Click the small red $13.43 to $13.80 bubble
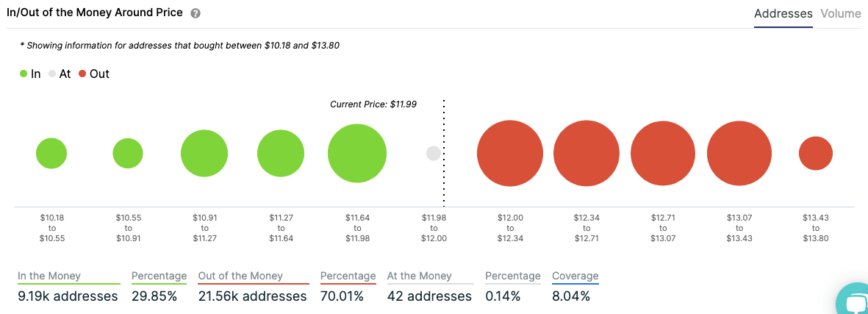The width and height of the screenshot is (868, 314). point(816,154)
